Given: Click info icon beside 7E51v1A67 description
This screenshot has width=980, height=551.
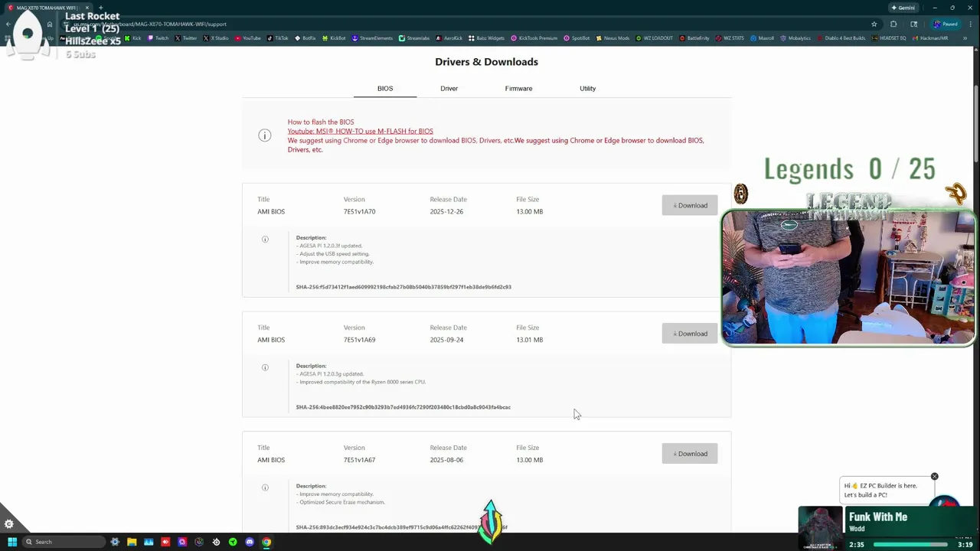Looking at the screenshot, I should tap(265, 487).
